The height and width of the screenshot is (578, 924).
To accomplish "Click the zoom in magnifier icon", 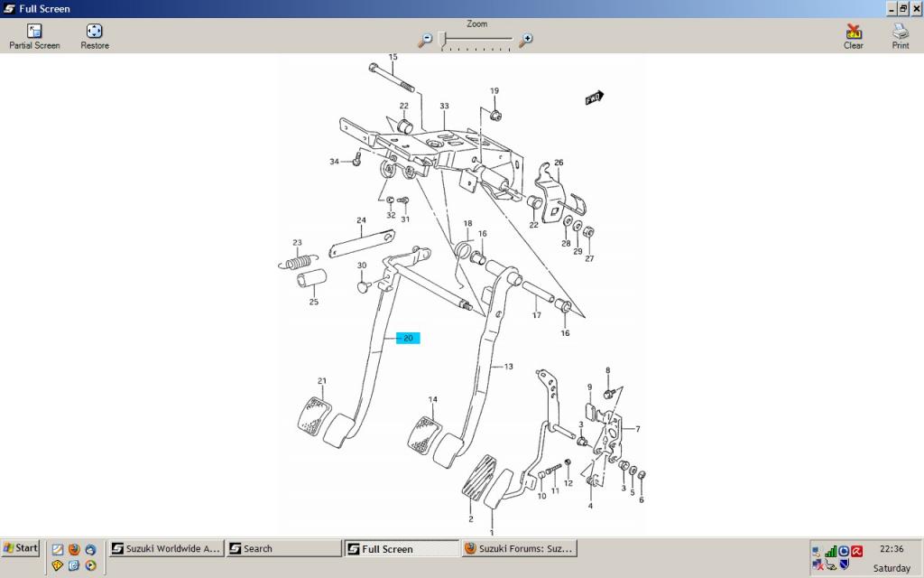I will click(526, 40).
